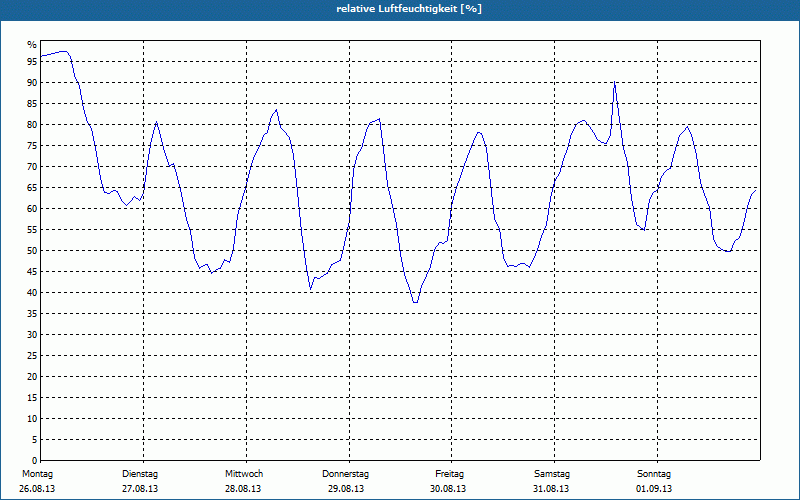The width and height of the screenshot is (800, 500).
Task: Click the 40 value on y-axis
Action: [32, 292]
